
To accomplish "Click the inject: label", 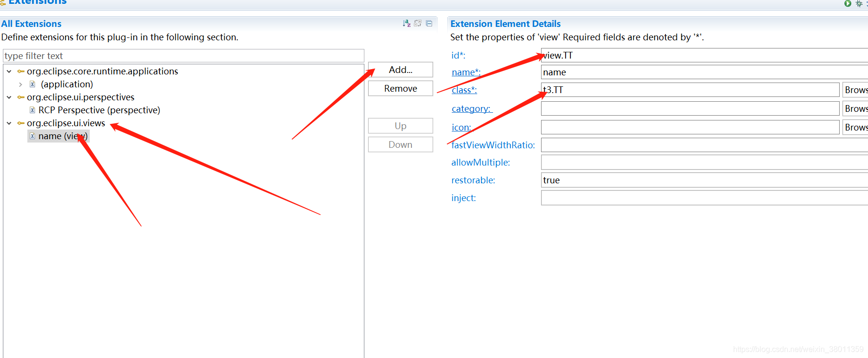I will coord(463,198).
